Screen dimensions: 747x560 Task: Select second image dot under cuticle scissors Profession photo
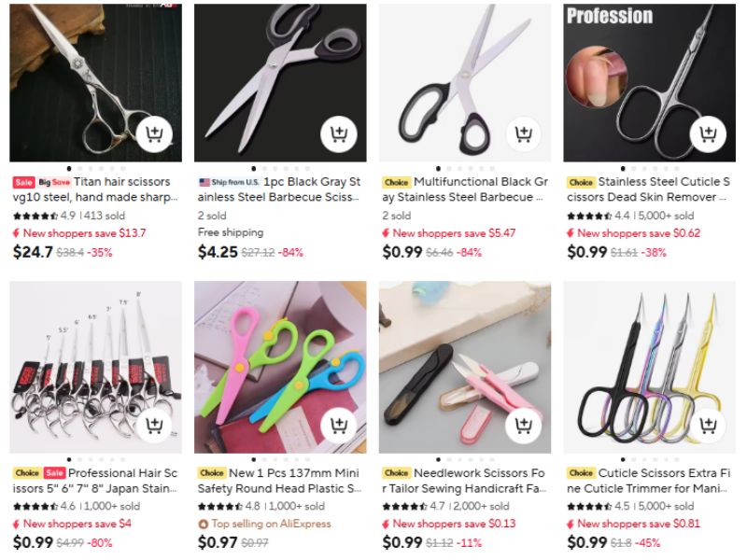[634, 169]
